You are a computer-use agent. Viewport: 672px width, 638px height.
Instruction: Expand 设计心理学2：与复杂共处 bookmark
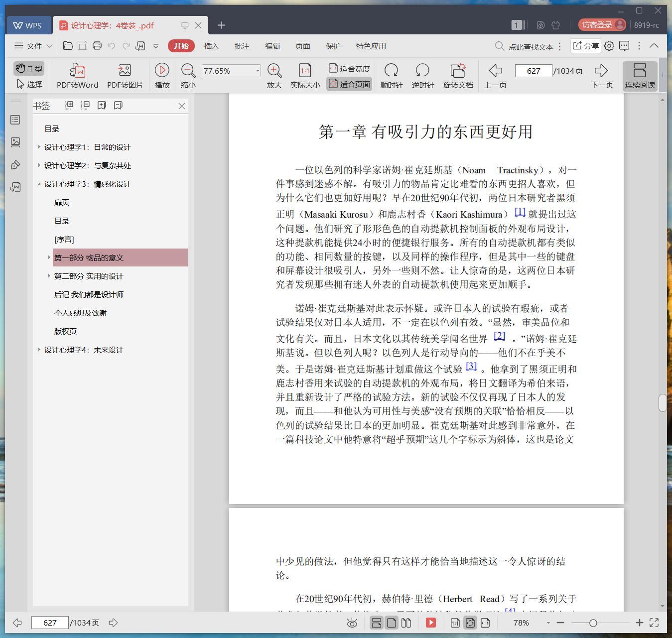39,165
